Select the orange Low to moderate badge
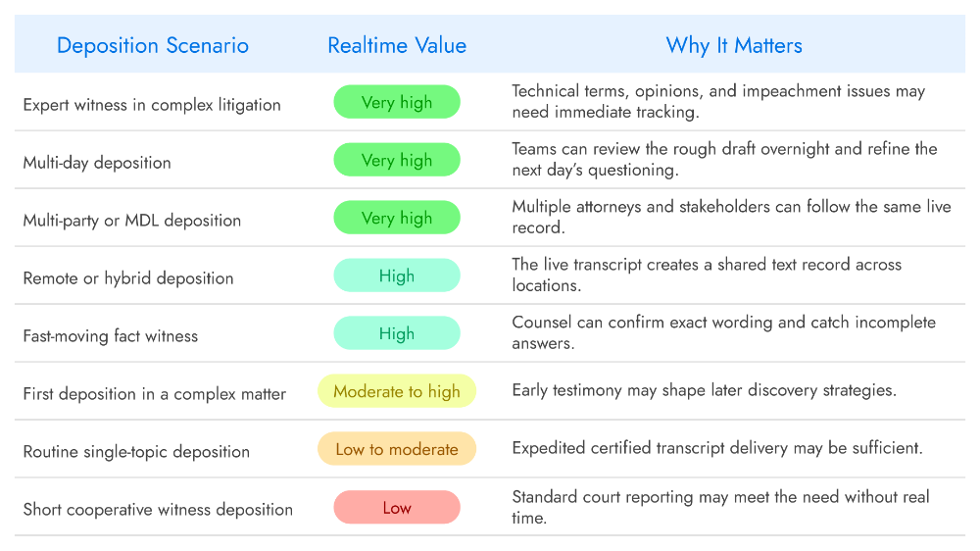980x551 pixels. (x=397, y=449)
